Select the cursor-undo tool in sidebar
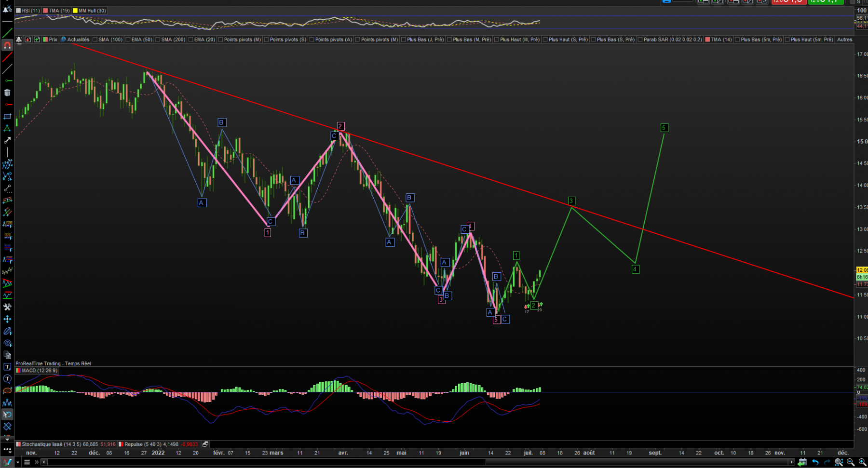This screenshot has height=468, width=868. pyautogui.click(x=7, y=415)
